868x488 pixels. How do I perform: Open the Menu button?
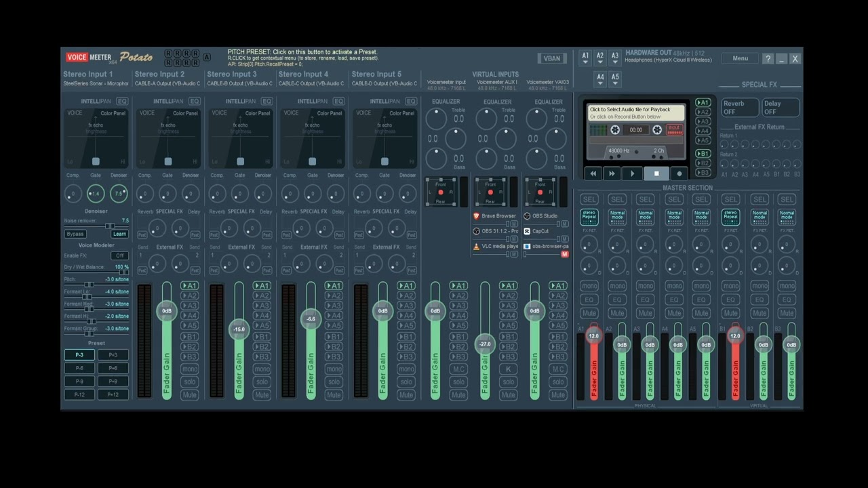740,58
